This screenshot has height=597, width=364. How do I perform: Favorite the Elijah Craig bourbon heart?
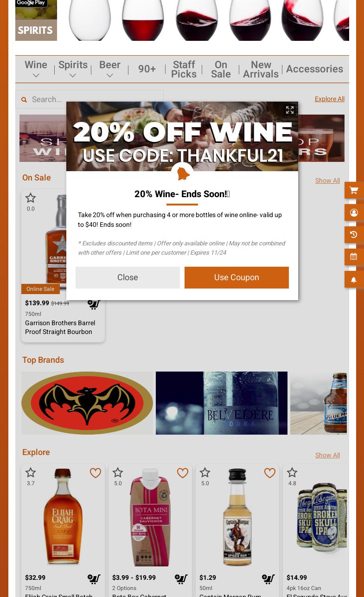coord(96,473)
